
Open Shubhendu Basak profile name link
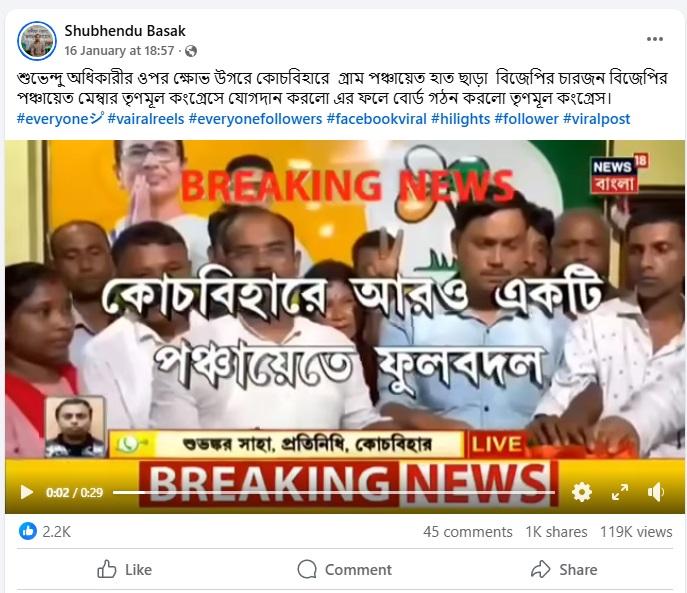coord(125,31)
